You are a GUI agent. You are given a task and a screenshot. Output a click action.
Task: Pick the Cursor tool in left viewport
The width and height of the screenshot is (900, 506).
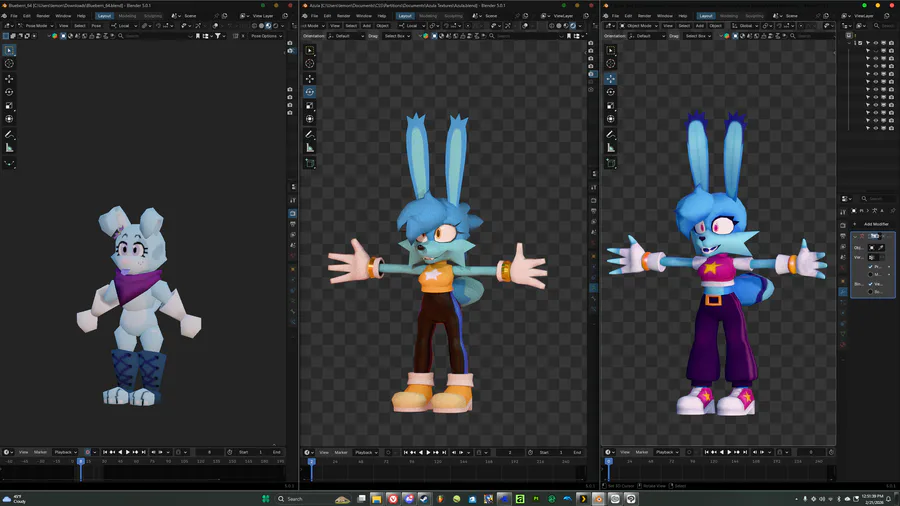[10, 64]
